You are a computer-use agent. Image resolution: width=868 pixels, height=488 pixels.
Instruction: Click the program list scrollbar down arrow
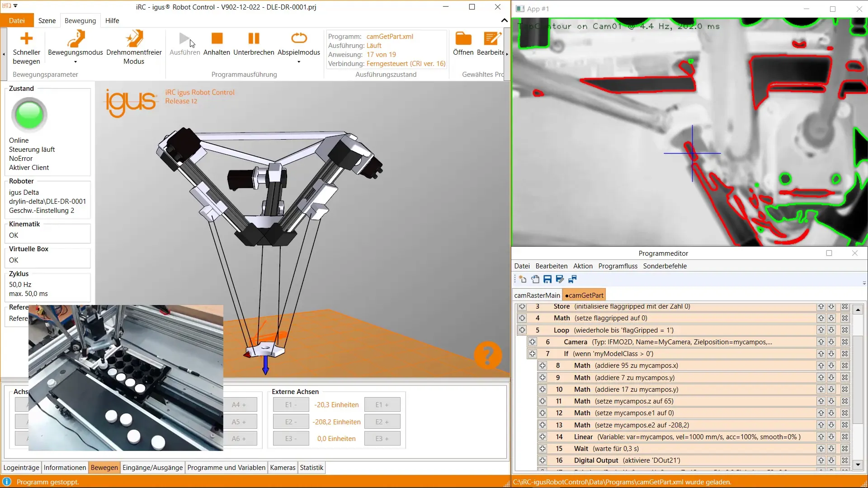[x=858, y=465]
